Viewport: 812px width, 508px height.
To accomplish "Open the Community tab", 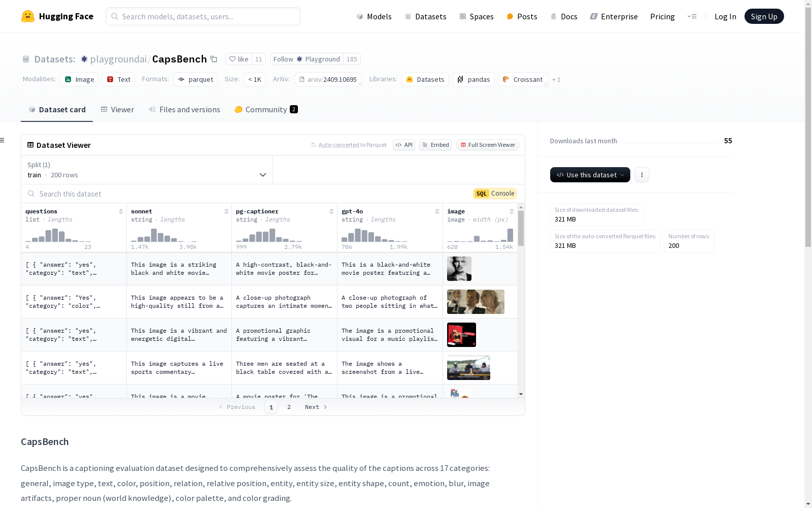I will coord(266,110).
